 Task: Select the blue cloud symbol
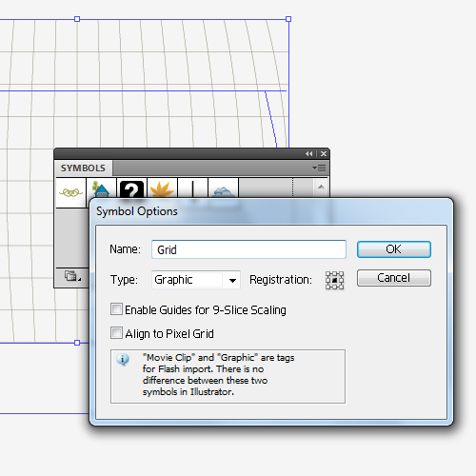[x=223, y=188]
